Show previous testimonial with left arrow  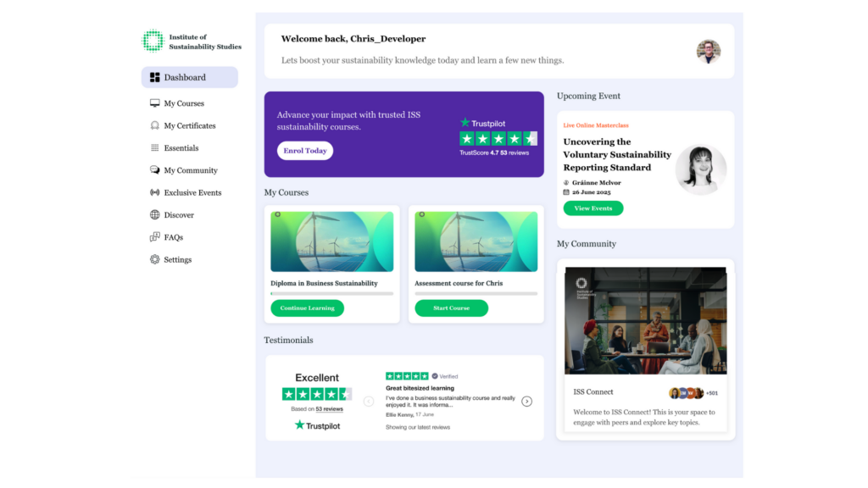369,402
